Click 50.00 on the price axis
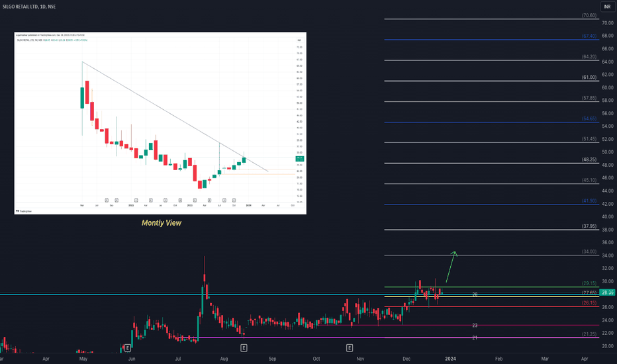The height and width of the screenshot is (364, 617). [608, 152]
